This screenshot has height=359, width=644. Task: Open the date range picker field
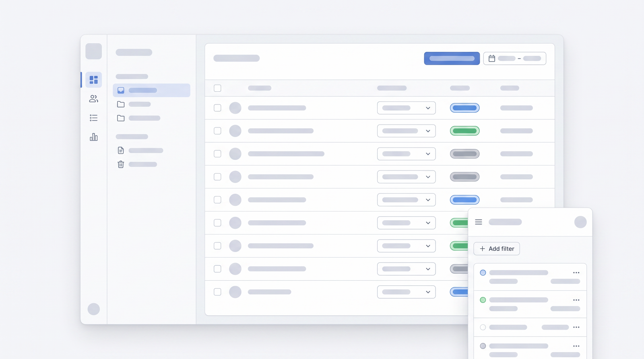click(515, 58)
